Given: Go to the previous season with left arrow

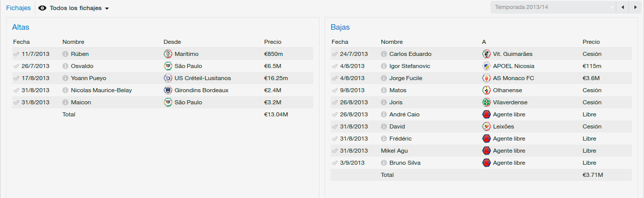Looking at the screenshot, I should click(623, 8).
